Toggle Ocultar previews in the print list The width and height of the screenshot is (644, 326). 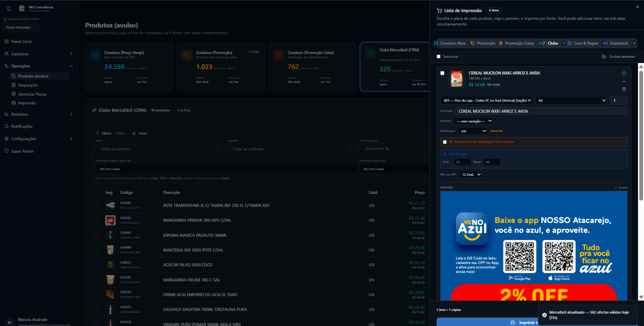[618, 57]
